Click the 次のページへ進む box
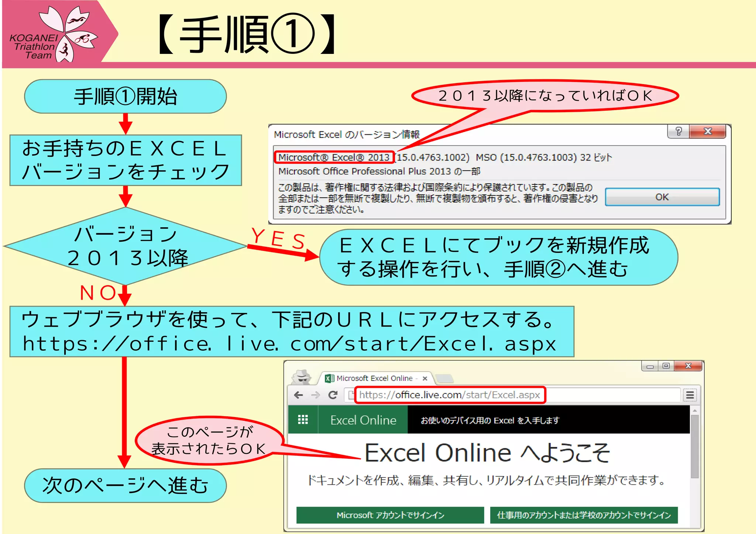The height and width of the screenshot is (534, 756). click(x=126, y=485)
